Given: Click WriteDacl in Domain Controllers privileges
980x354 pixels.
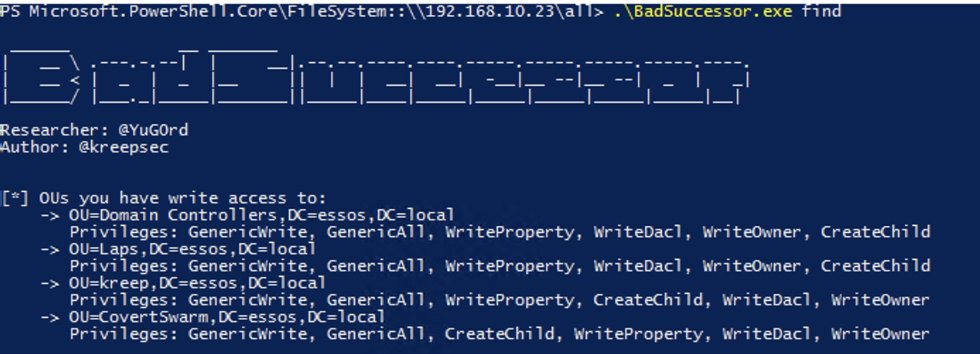Looking at the screenshot, I should [638, 232].
